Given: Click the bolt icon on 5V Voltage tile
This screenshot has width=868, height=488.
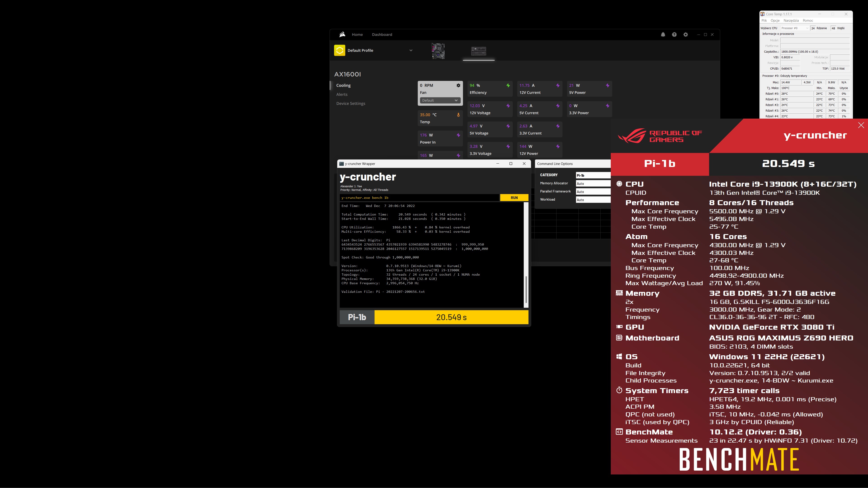Looking at the screenshot, I should tap(508, 126).
